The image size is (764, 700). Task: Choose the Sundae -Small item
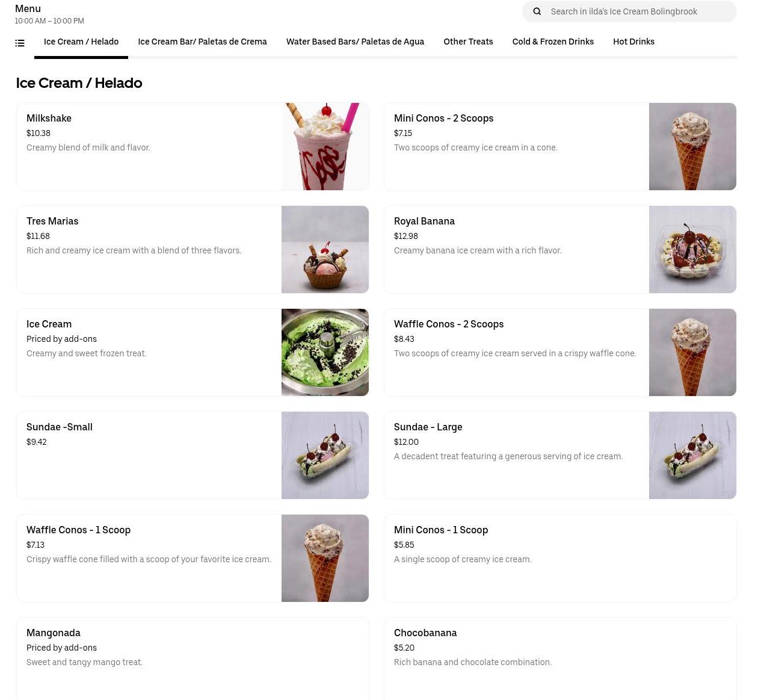tap(193, 455)
